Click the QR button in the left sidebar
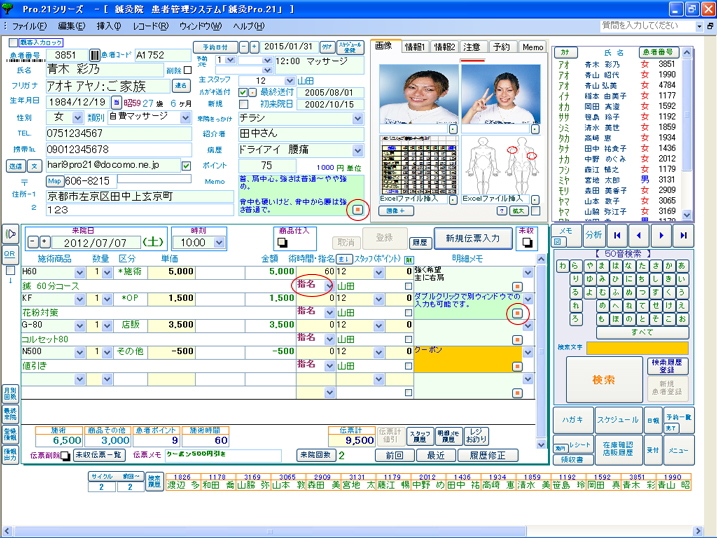The height and width of the screenshot is (538, 717). pyautogui.click(x=10, y=255)
